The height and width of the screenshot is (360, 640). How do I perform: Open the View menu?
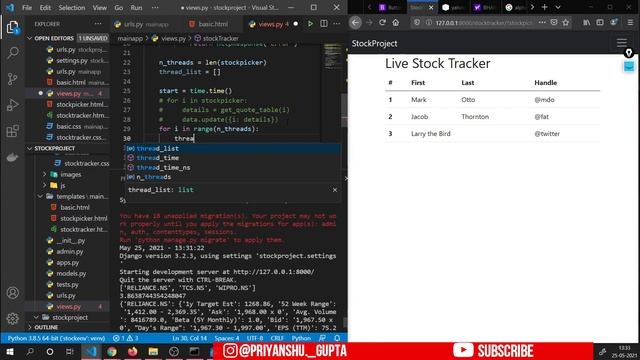coord(100,8)
